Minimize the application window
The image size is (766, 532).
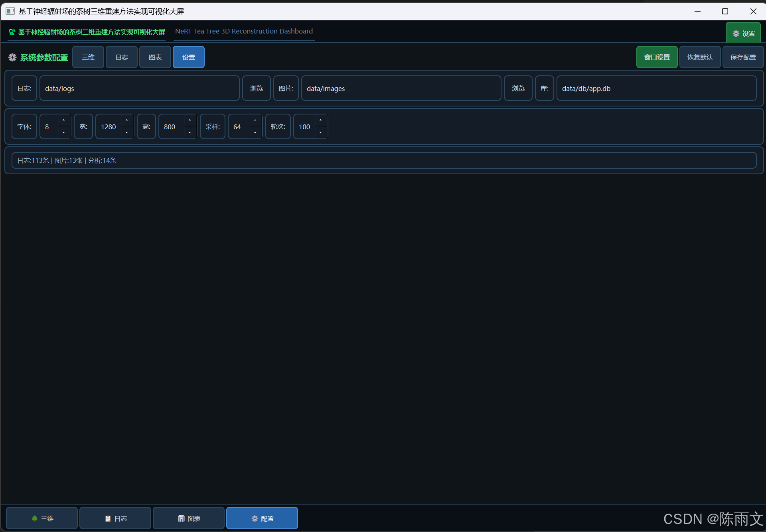coord(697,11)
